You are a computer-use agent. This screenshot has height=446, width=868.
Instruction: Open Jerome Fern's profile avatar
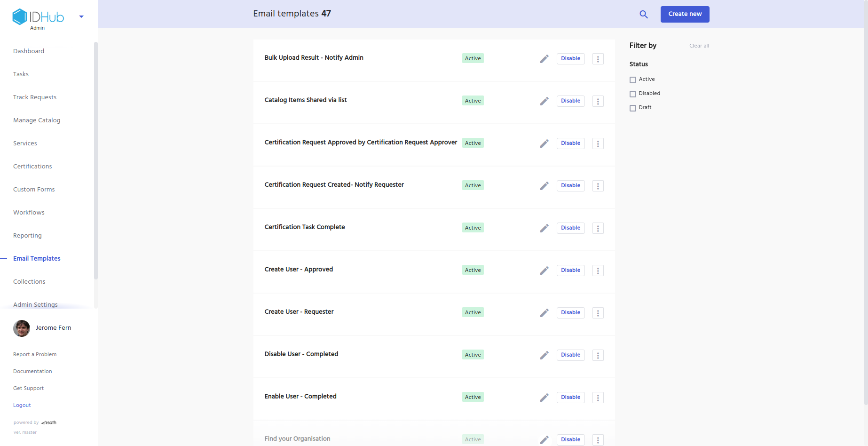coord(22,328)
